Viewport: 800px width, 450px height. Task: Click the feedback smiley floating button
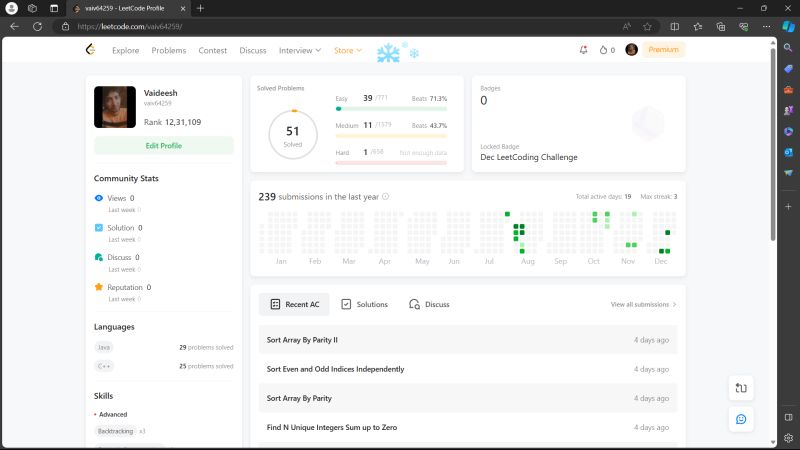(x=741, y=419)
